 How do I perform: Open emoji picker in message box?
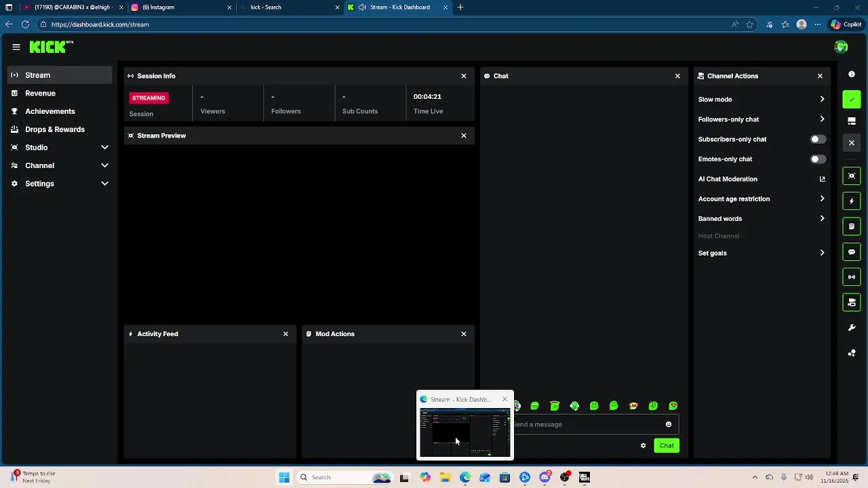(x=669, y=424)
